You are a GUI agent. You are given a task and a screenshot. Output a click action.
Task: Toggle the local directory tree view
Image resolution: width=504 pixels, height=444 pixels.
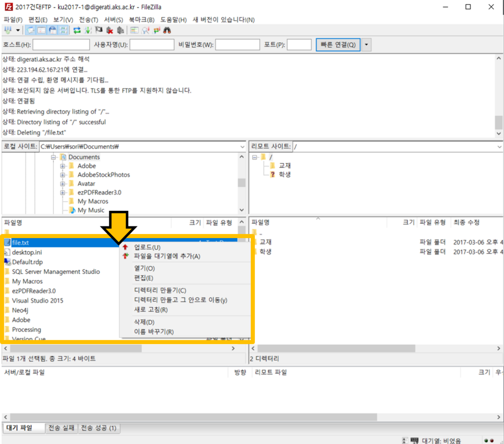pos(42,30)
